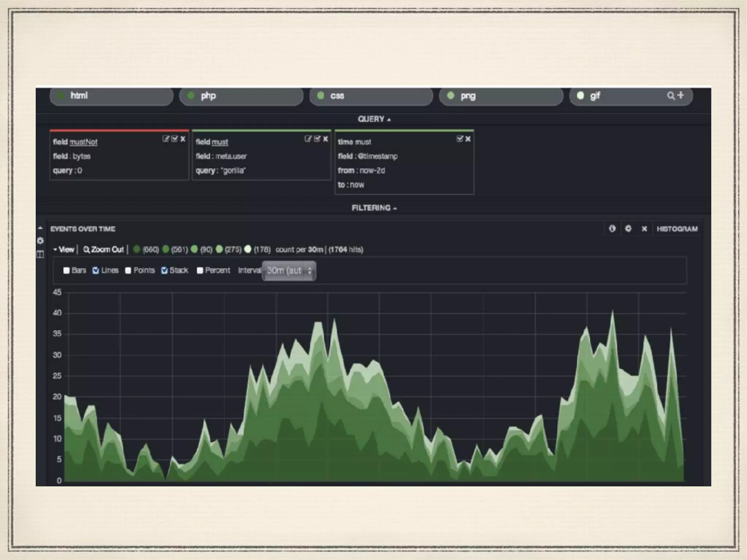The height and width of the screenshot is (560, 747).
Task: Toggle the timestamp time filter checkmark
Action: [x=460, y=139]
